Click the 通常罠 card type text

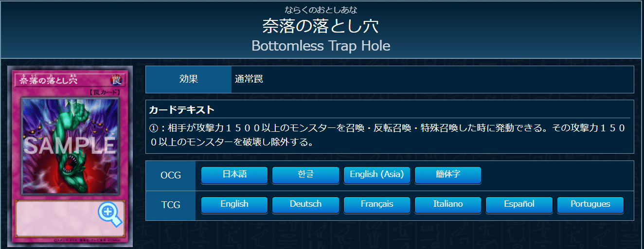click(x=249, y=79)
